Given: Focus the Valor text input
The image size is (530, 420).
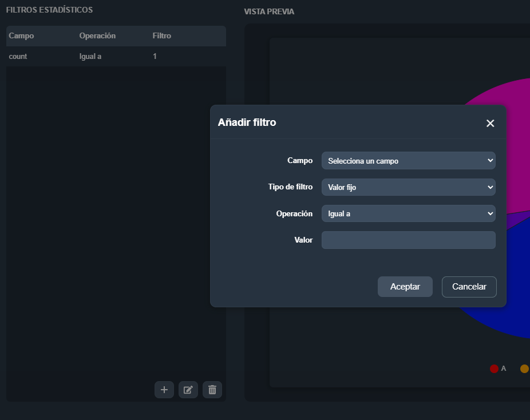Looking at the screenshot, I should (x=408, y=240).
